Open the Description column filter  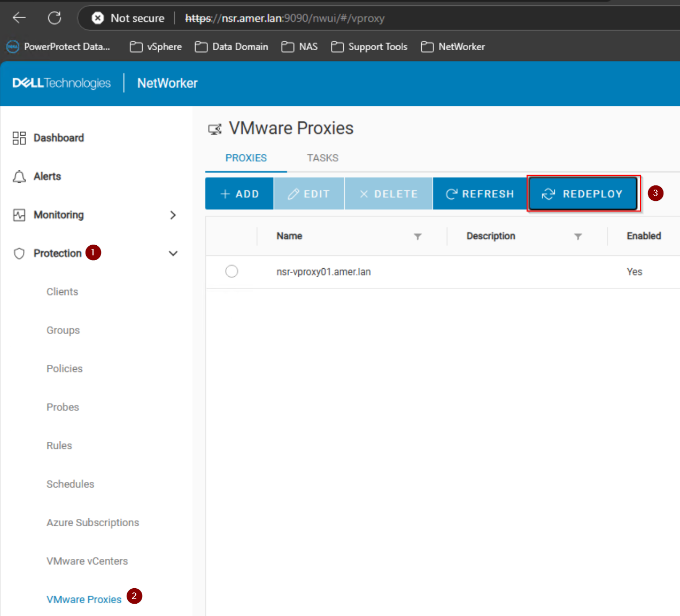click(578, 237)
